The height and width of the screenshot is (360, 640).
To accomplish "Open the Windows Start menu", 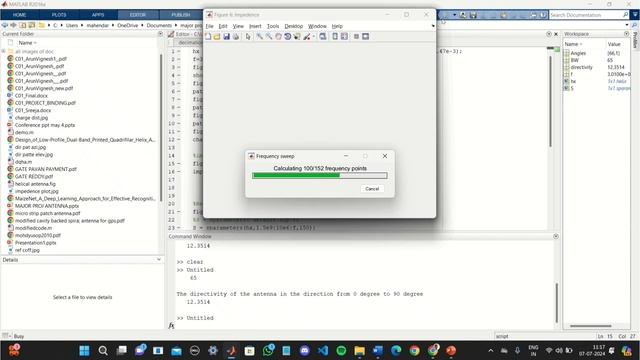I will (84, 351).
